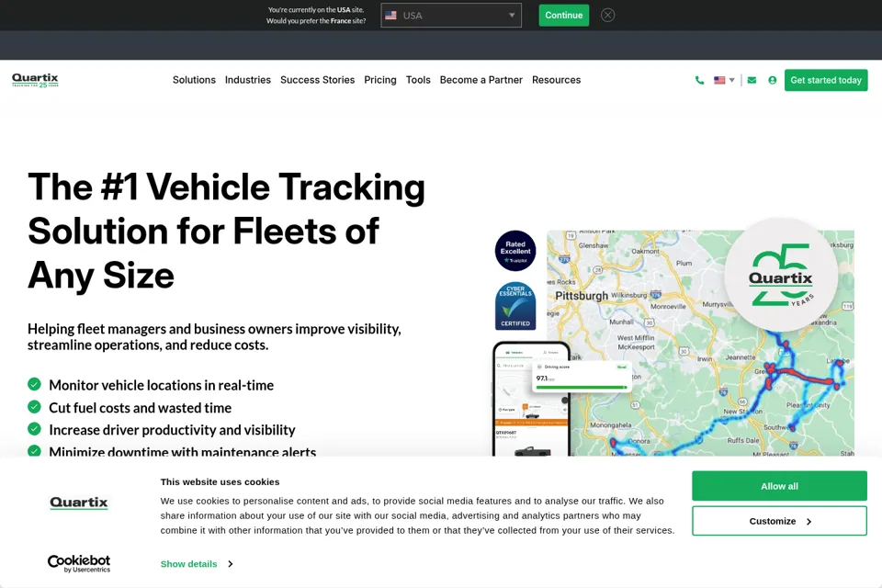Click Customize cookies button
The image size is (882, 588).
(x=779, y=521)
